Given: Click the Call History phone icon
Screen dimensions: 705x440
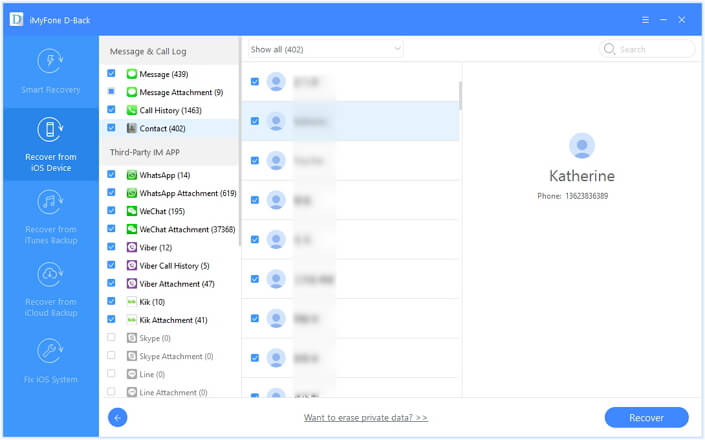Looking at the screenshot, I should (x=132, y=110).
